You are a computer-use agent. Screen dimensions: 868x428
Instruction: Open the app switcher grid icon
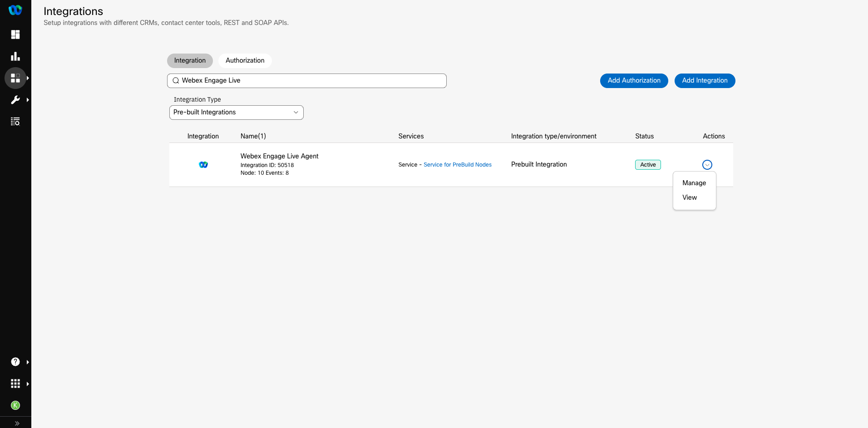coord(15,384)
